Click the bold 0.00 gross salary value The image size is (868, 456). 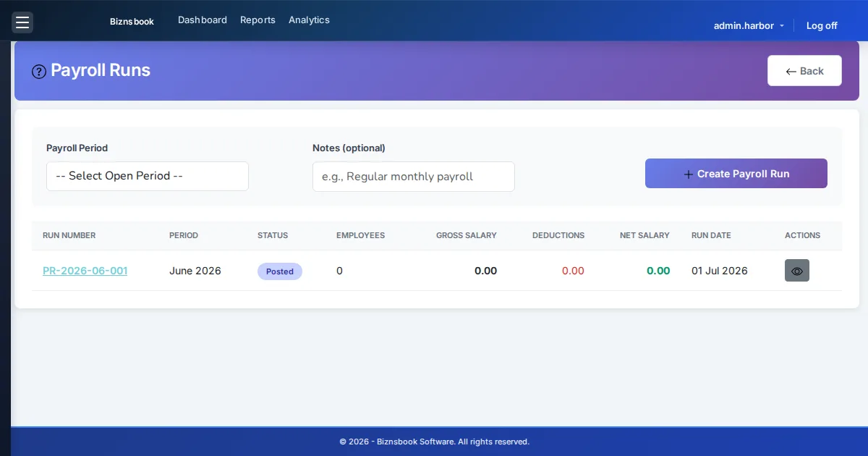pos(485,271)
